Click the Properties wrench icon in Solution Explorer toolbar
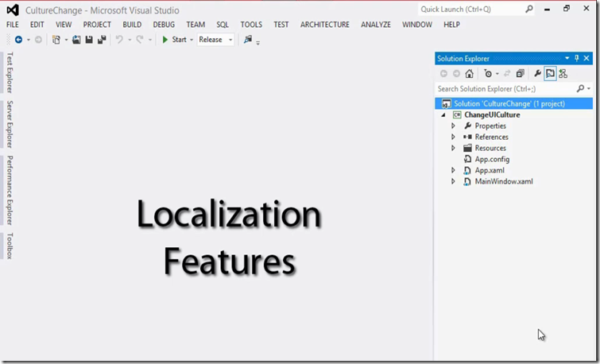Viewport: 600px width, 364px height. (x=538, y=73)
